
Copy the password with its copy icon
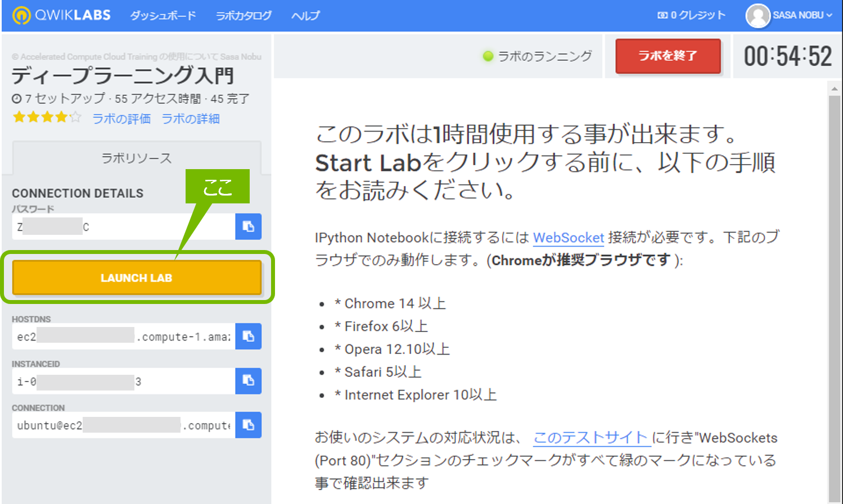pos(248,226)
